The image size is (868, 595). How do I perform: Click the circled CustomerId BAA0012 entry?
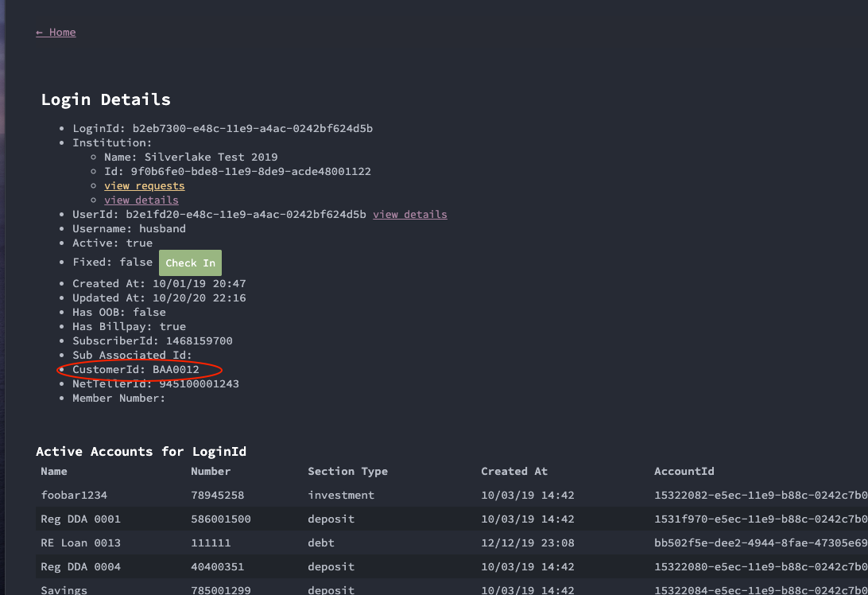(136, 370)
